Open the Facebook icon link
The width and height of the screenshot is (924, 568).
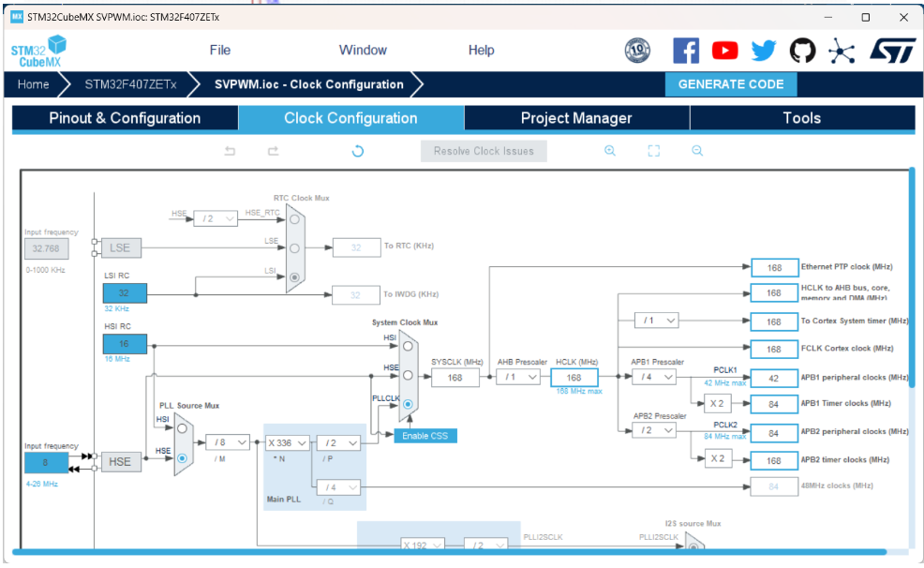(686, 51)
